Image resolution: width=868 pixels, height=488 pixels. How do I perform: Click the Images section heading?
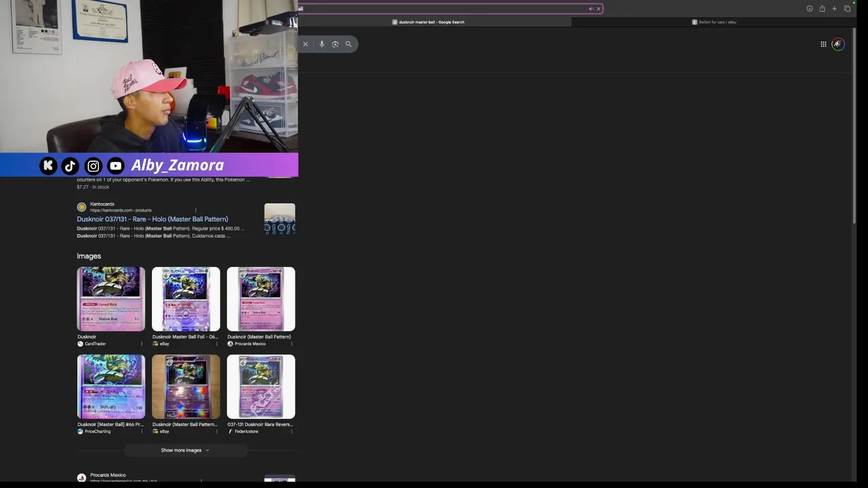[x=89, y=256]
